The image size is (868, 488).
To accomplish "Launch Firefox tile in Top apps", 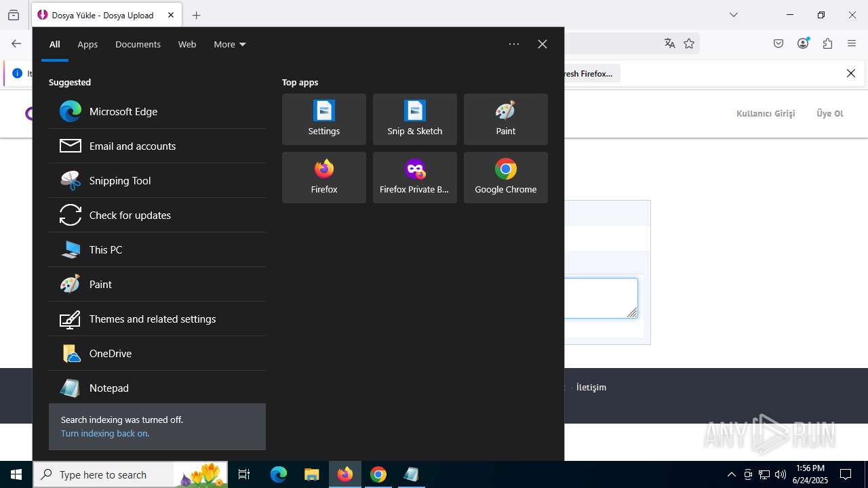I will pos(324,178).
